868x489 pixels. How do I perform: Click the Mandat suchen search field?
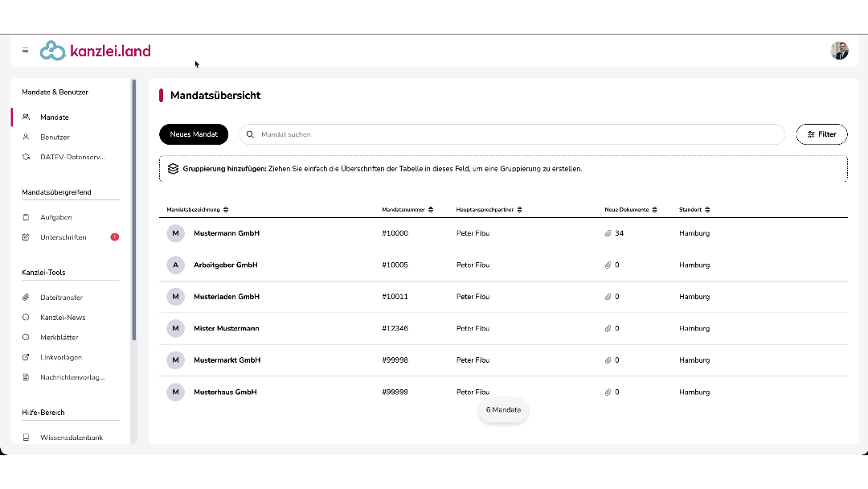click(512, 134)
